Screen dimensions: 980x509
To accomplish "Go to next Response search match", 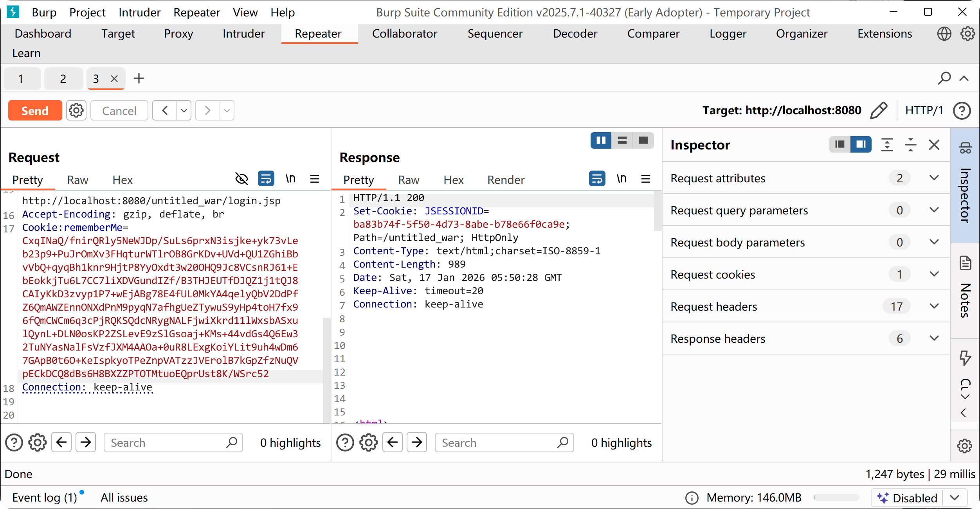I will coord(417,442).
